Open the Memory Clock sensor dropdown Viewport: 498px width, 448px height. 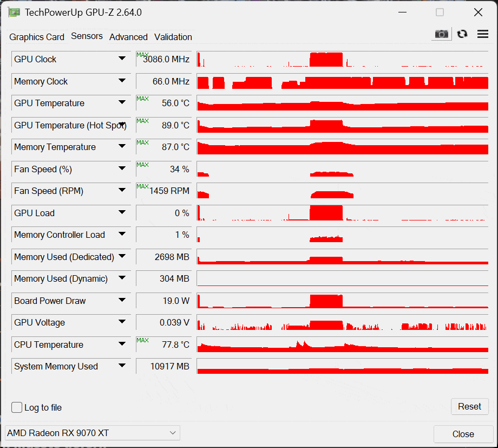pyautogui.click(x=122, y=81)
